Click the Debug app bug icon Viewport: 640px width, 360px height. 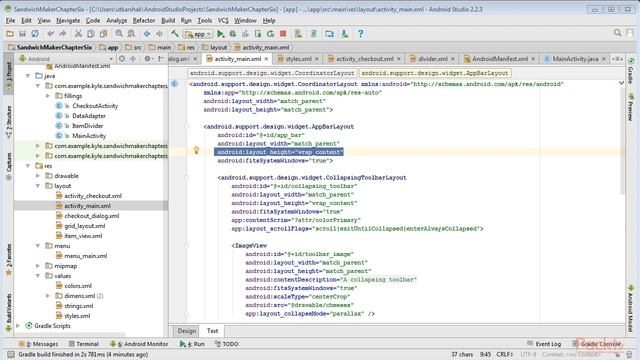pyautogui.click(x=233, y=34)
